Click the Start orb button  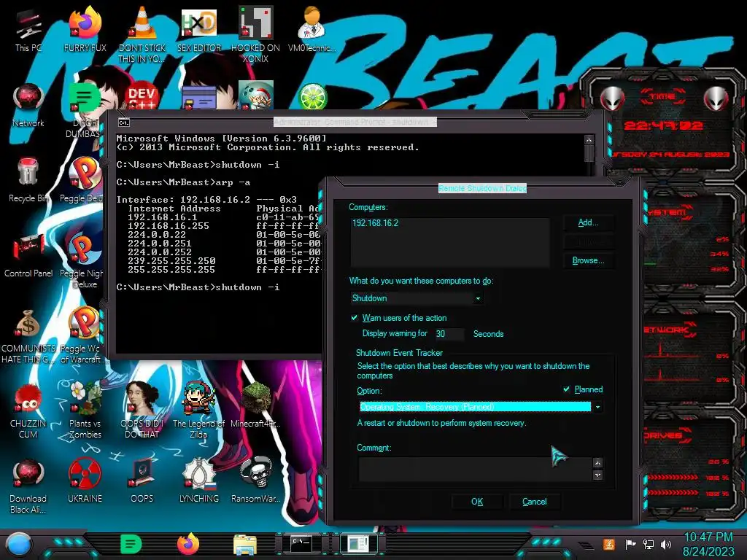[19, 544]
